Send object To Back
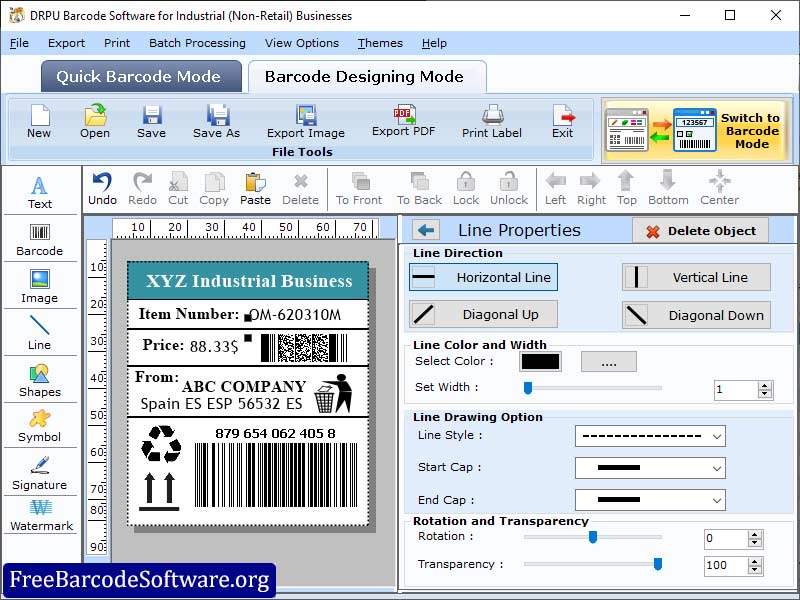This screenshot has width=800, height=600. pos(419,189)
